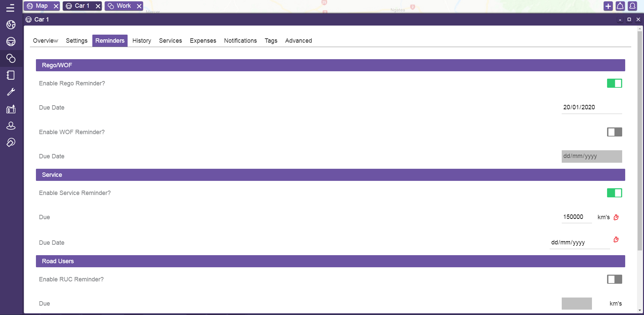644x315 pixels.
Task: Select the tags sidebar icon
Action: (x=11, y=58)
